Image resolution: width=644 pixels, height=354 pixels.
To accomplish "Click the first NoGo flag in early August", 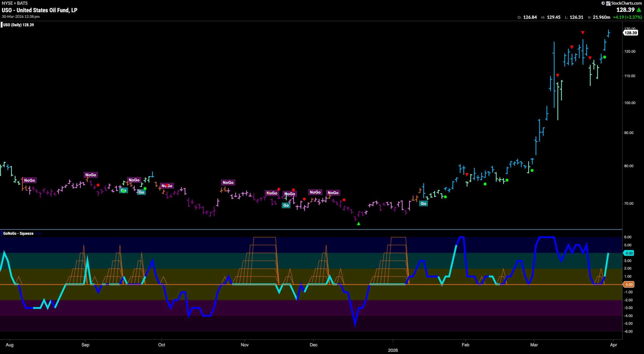I will (x=29, y=180).
